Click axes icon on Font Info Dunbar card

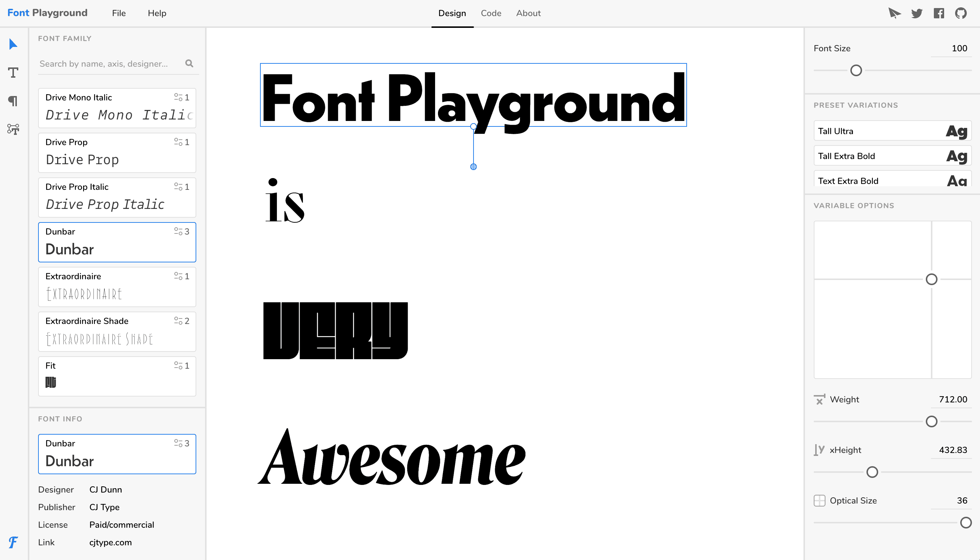pos(178,443)
